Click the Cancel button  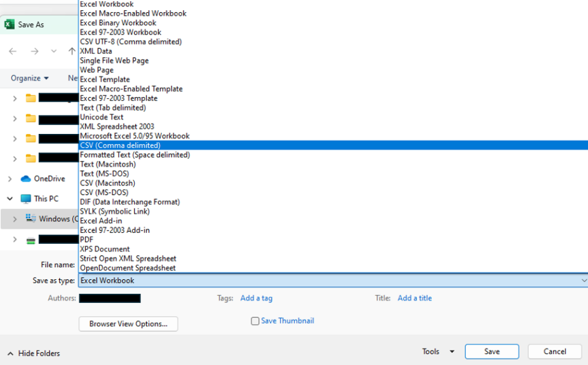[x=555, y=352]
